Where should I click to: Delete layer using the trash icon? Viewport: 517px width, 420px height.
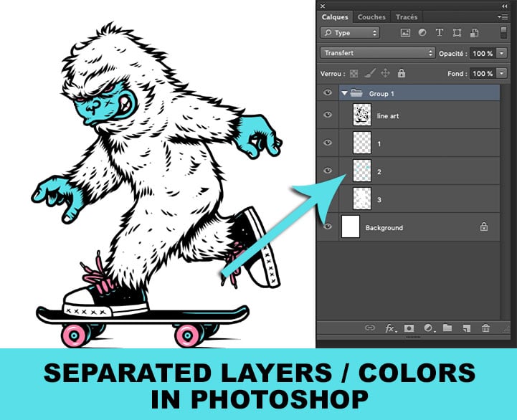coord(485,328)
